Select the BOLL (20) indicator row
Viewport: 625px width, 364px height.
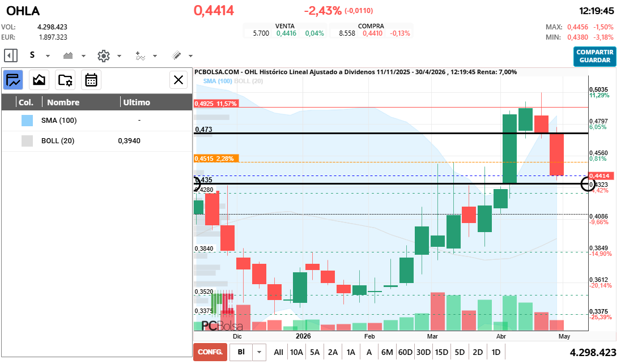click(96, 141)
